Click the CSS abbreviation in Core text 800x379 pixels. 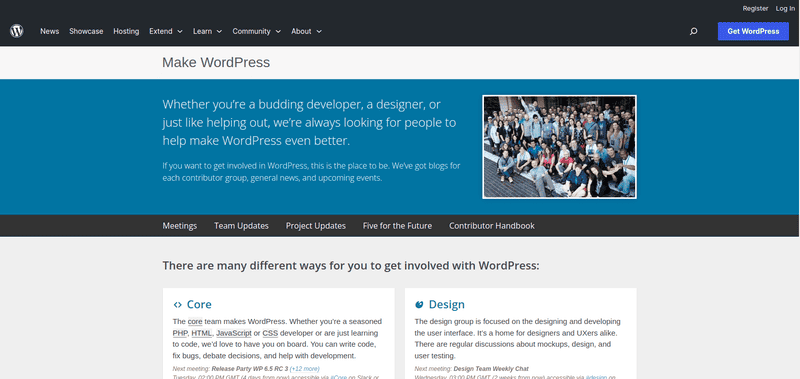pos(270,333)
